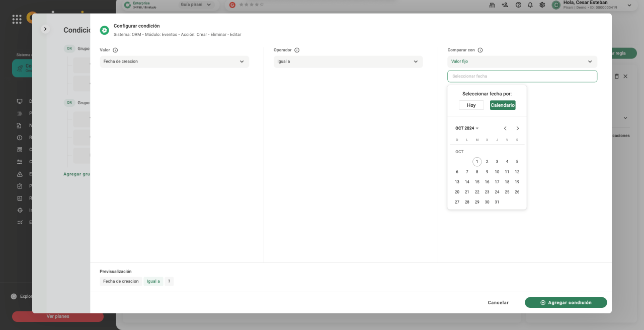
Task: Go to previous month in calendar
Action: click(x=505, y=128)
